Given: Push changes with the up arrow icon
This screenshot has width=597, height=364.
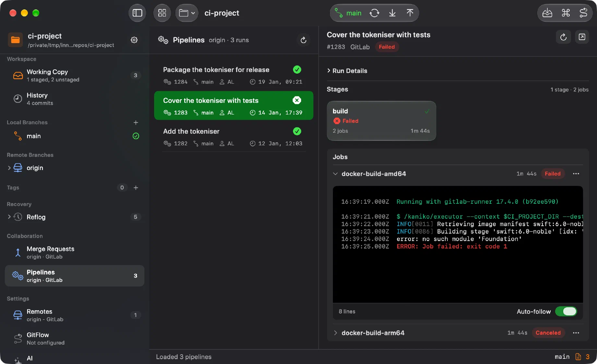Looking at the screenshot, I should (x=410, y=13).
